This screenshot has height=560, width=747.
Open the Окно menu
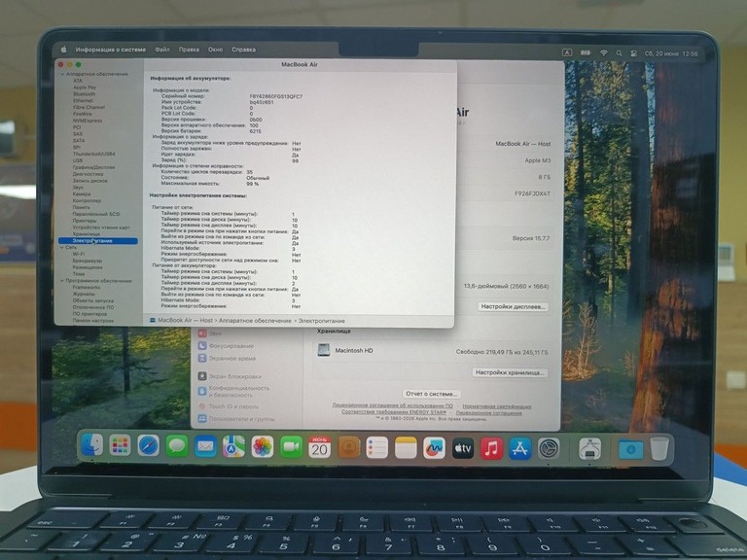click(x=215, y=50)
